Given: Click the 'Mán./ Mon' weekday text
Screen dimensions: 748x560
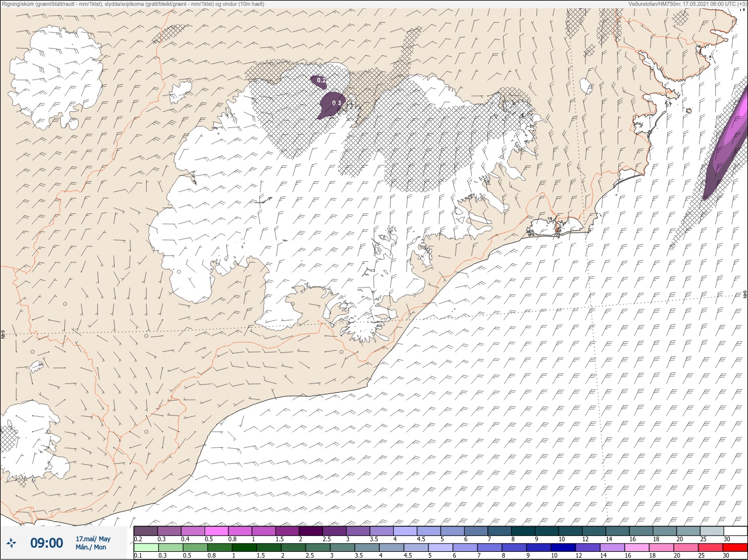Looking at the screenshot, I should pos(91,547).
